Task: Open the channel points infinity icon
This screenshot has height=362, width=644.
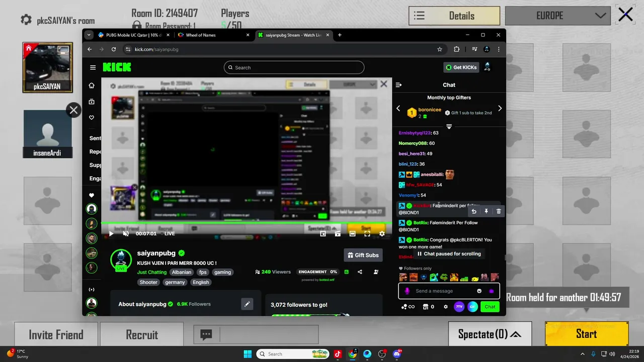Action: click(408, 307)
